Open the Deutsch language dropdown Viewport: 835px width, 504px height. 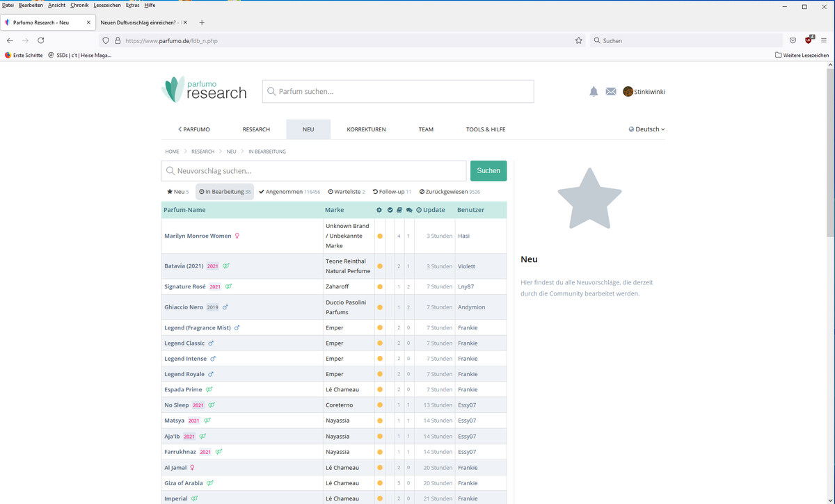(646, 129)
